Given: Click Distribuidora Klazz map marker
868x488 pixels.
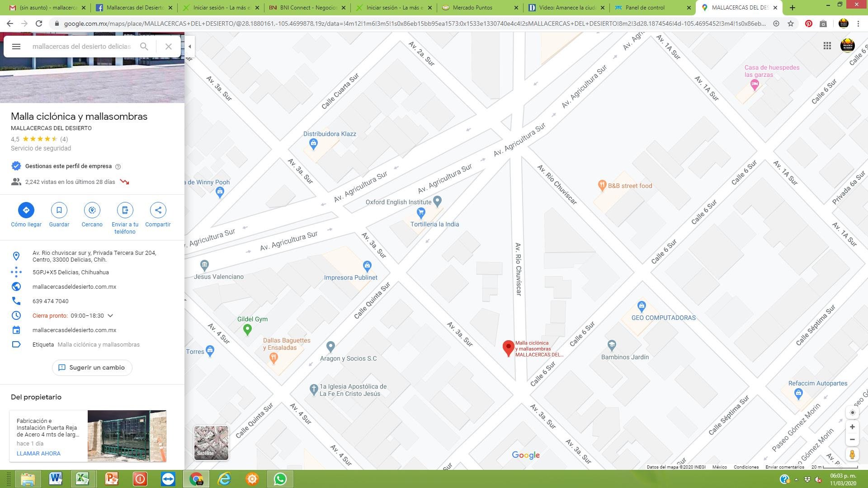Looking at the screenshot, I should coord(313,144).
